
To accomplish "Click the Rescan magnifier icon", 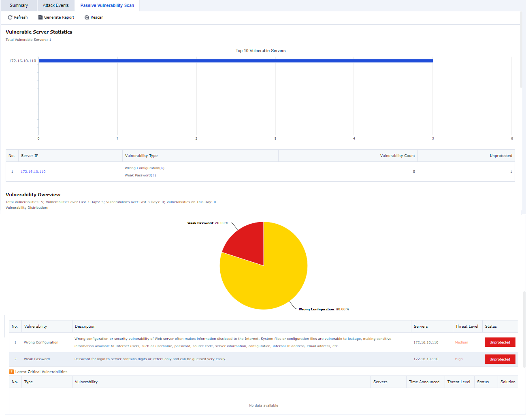I will point(87,17).
